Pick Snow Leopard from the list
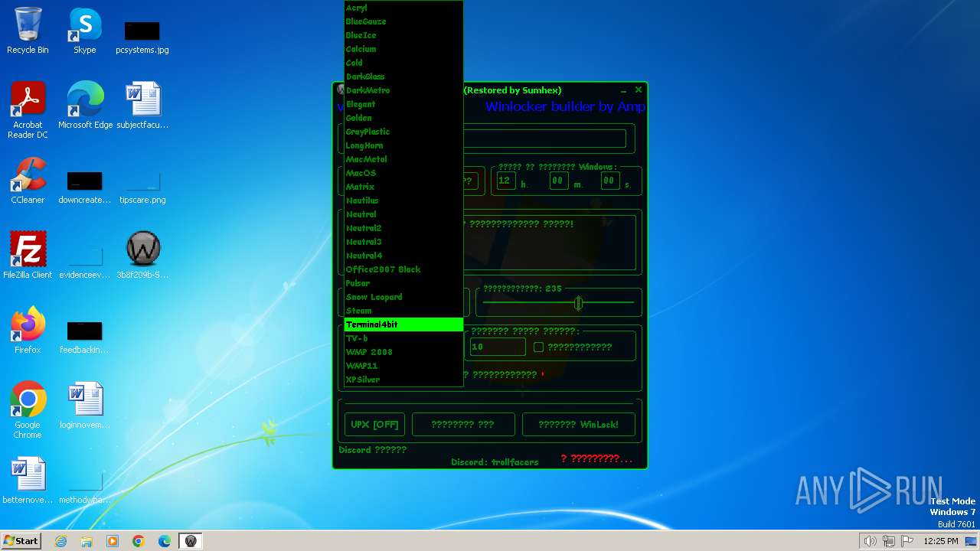 click(x=403, y=297)
